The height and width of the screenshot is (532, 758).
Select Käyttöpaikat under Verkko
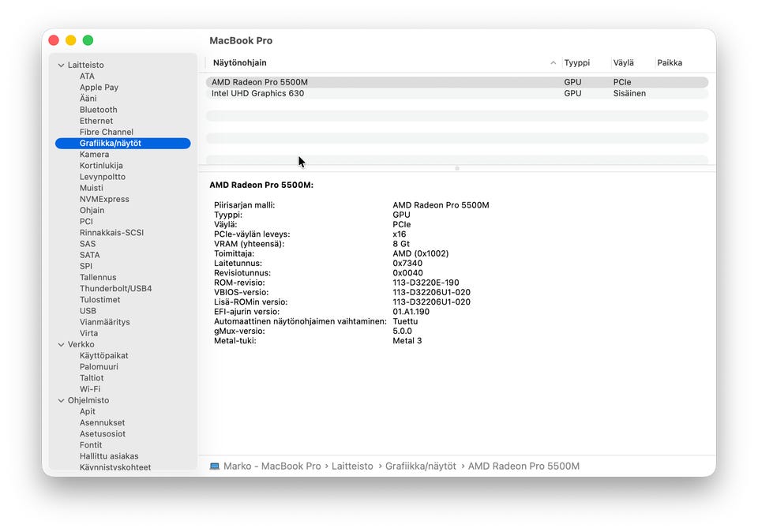[x=104, y=356]
